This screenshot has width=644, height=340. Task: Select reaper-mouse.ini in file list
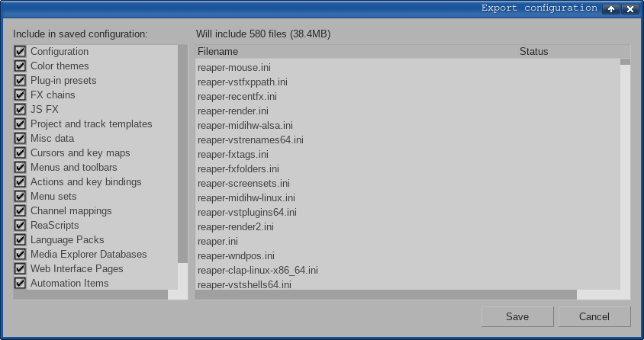407,67
